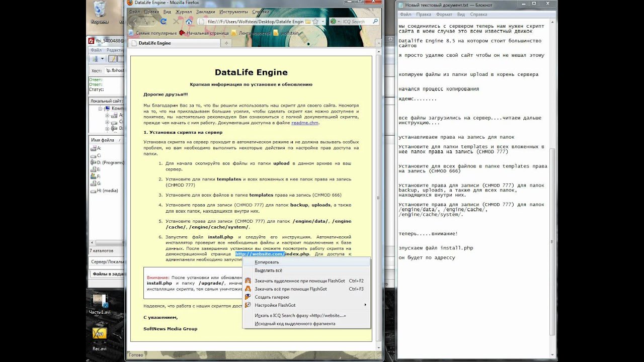Click the ICQ Search magnifier icon
The height and width of the screenshot is (362, 644).
375,22
